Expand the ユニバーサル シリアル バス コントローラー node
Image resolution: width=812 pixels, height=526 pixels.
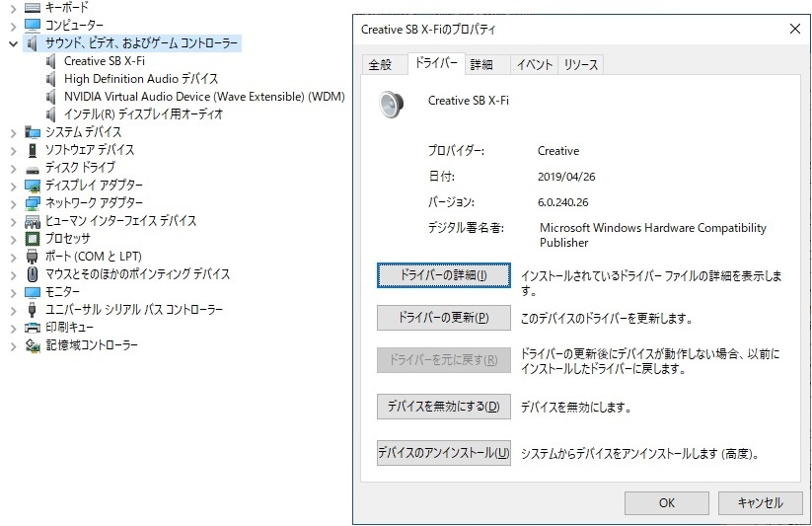pos(13,311)
